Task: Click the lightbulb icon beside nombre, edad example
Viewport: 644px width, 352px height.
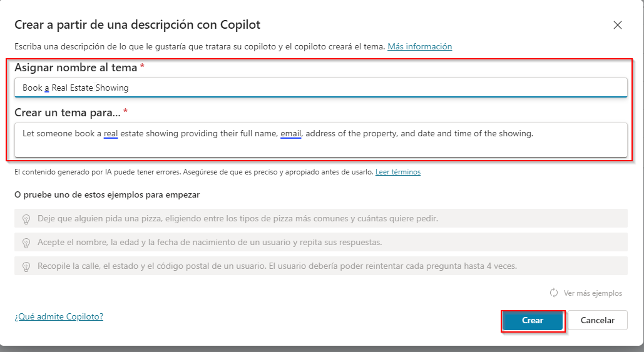Action: pos(26,243)
